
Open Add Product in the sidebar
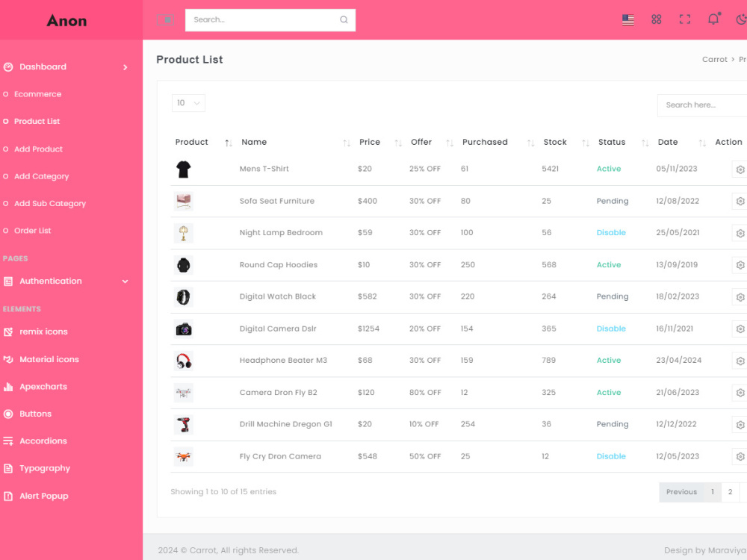[x=38, y=149]
